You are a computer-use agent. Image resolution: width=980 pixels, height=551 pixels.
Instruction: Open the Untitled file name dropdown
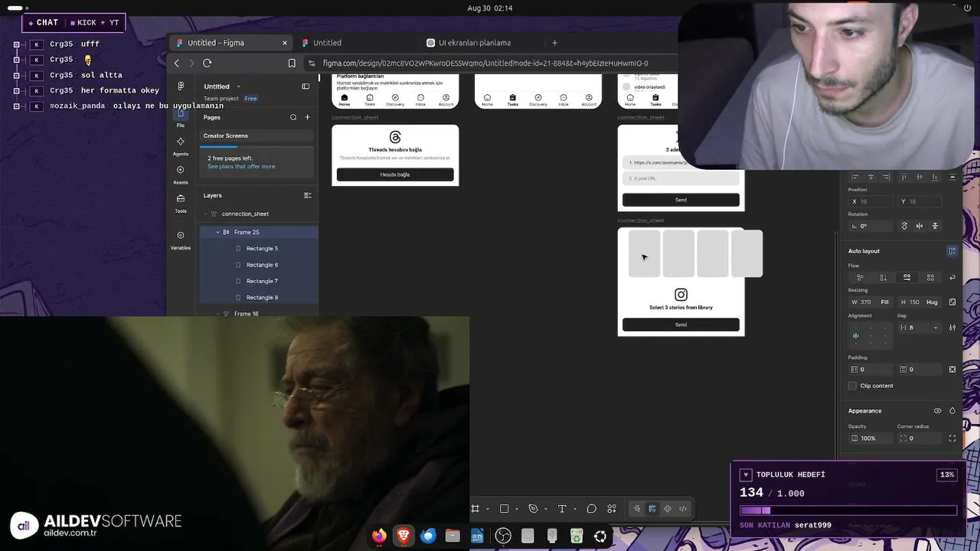click(x=238, y=86)
